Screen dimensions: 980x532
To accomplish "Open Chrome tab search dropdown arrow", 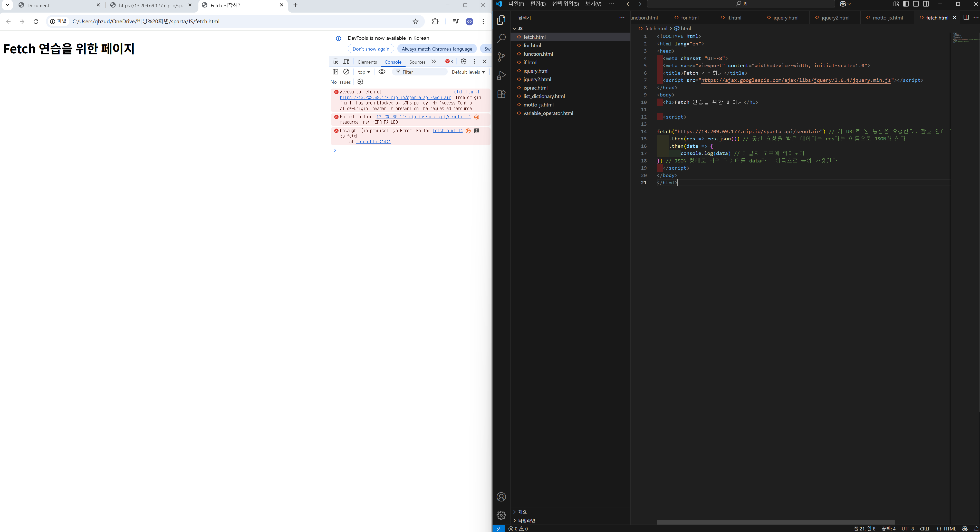I will [7, 5].
